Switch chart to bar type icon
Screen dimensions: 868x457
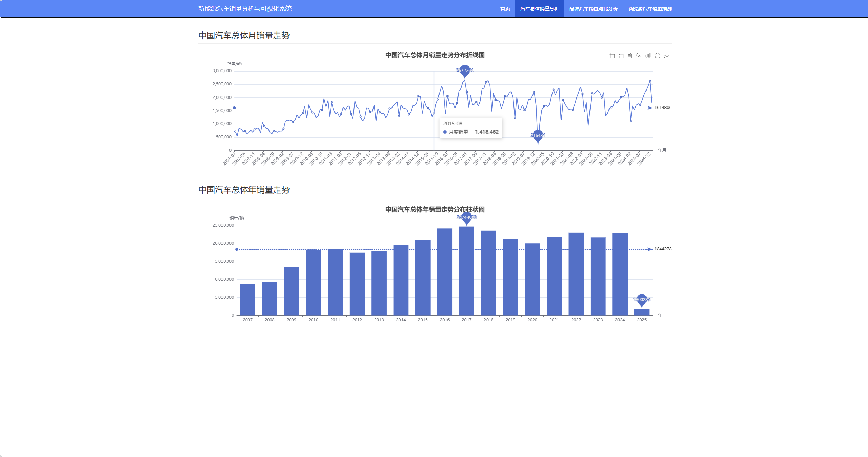pyautogui.click(x=648, y=56)
